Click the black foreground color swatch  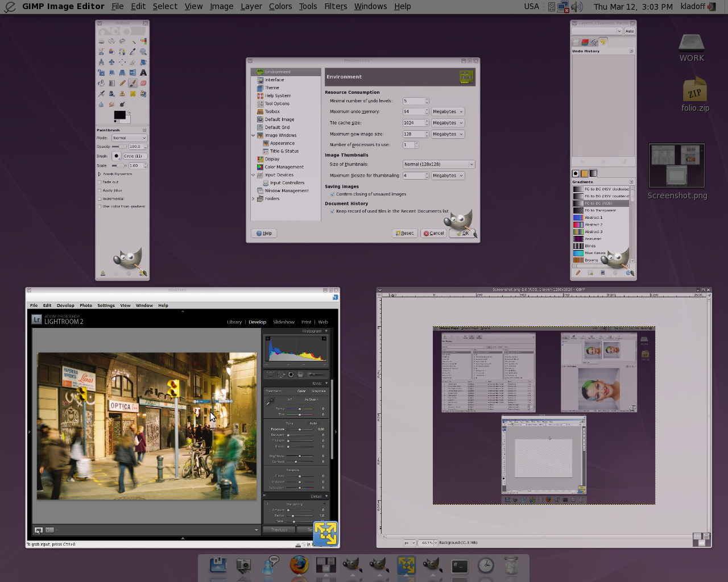click(119, 115)
